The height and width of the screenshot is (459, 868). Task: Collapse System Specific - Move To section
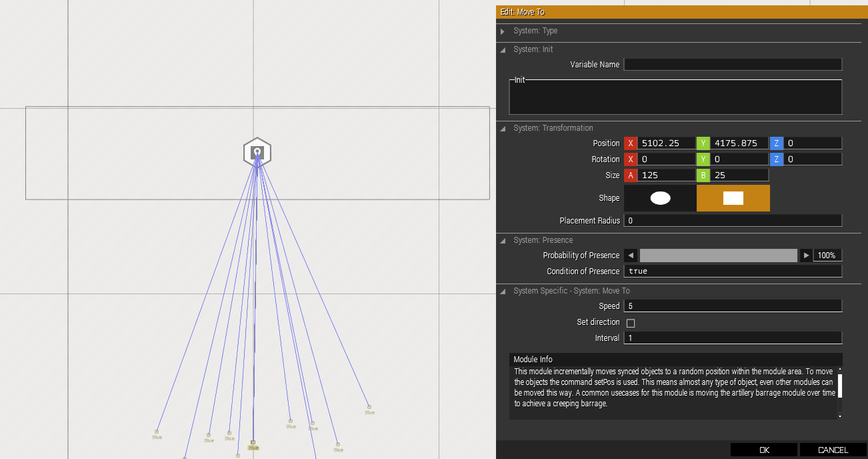(x=502, y=292)
